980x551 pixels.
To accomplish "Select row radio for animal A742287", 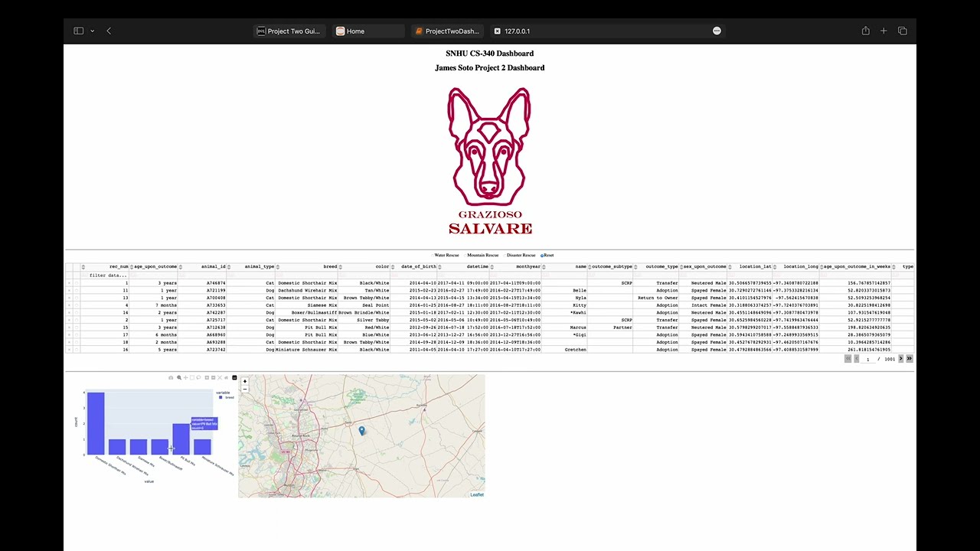I will pos(77,313).
